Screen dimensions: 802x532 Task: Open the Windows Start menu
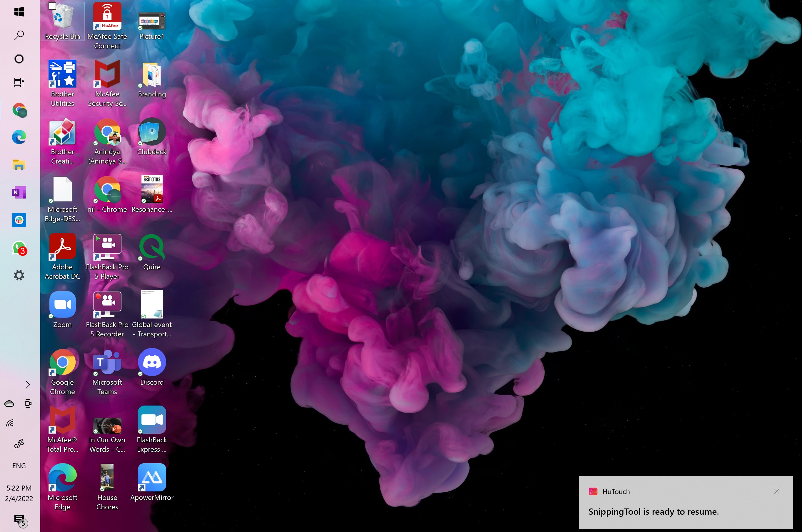tap(19, 12)
